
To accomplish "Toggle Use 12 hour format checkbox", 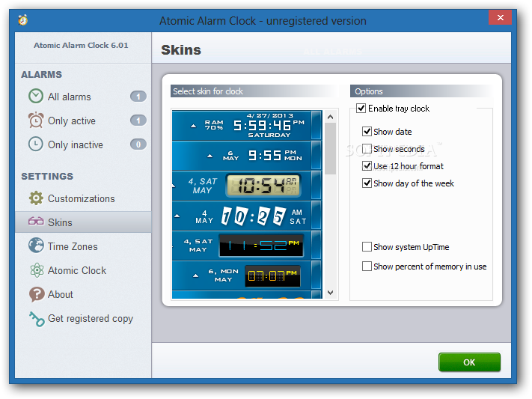I will [367, 166].
